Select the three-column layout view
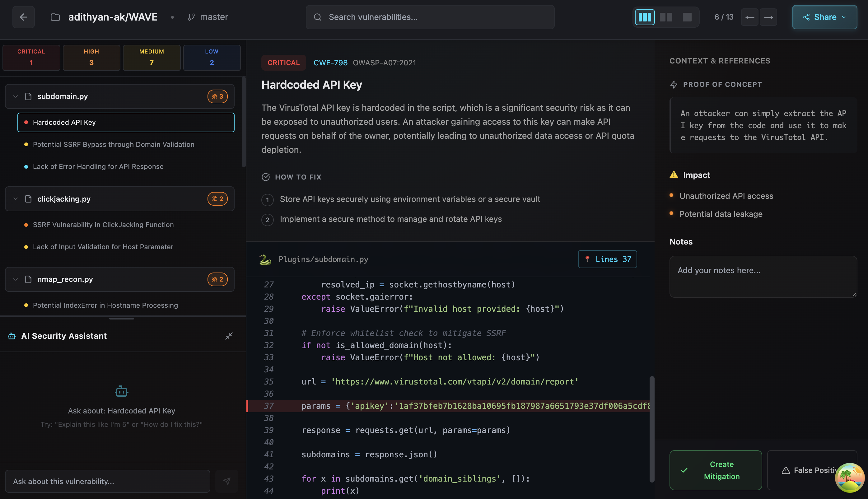This screenshot has width=868, height=499. pyautogui.click(x=645, y=17)
